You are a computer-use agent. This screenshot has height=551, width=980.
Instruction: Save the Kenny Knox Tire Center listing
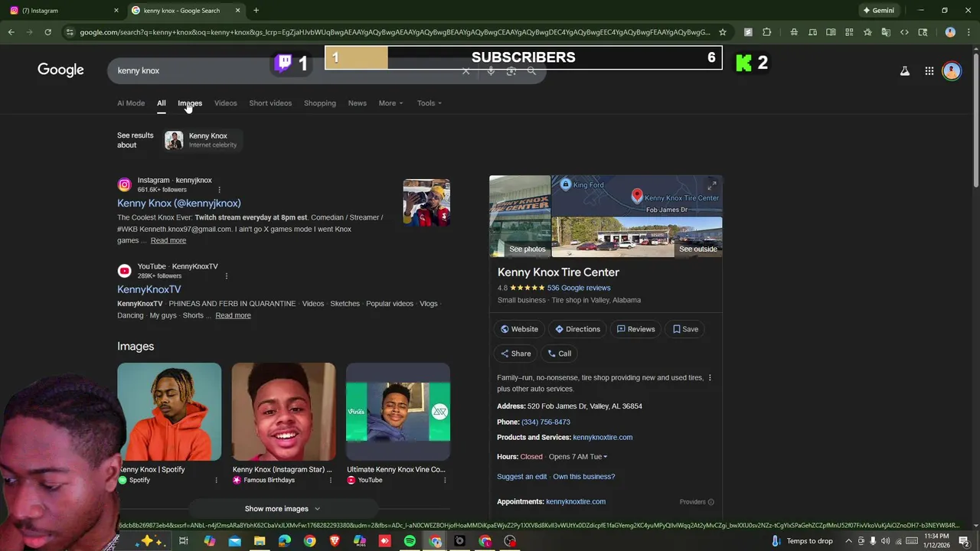coord(685,329)
